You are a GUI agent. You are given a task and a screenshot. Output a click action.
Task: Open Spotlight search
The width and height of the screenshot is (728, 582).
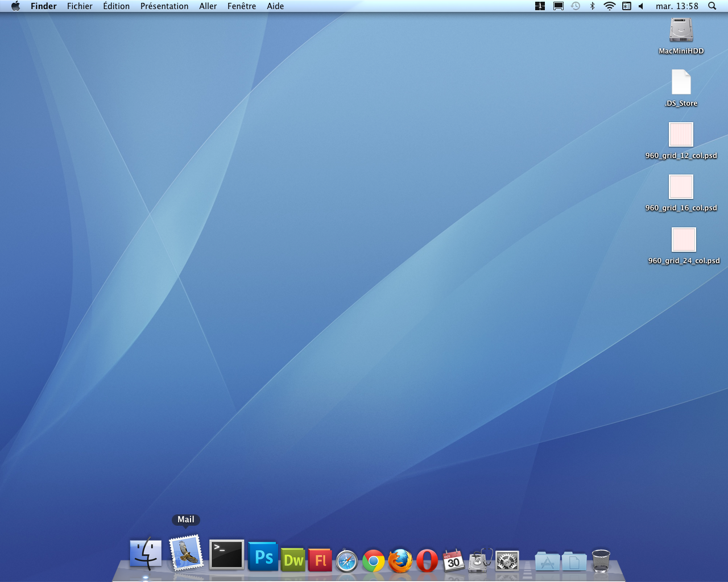(x=712, y=6)
